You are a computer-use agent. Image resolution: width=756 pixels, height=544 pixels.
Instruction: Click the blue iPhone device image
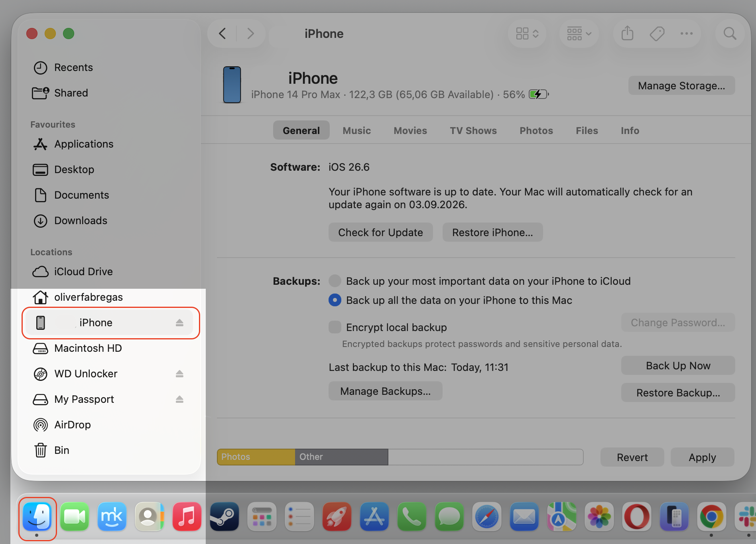(x=232, y=85)
